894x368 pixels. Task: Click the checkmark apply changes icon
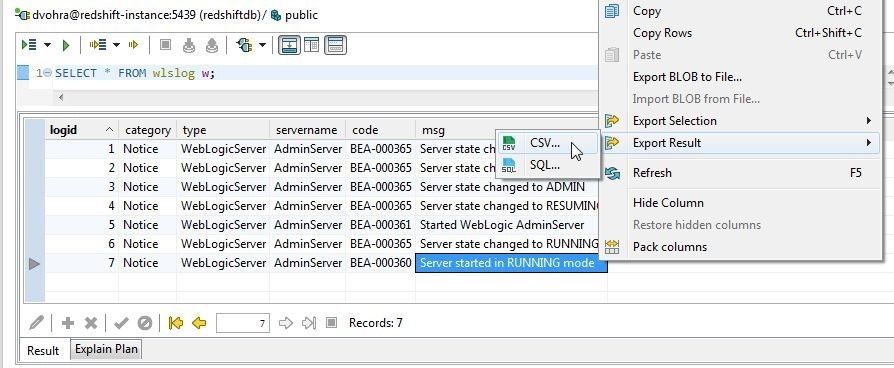pos(121,323)
